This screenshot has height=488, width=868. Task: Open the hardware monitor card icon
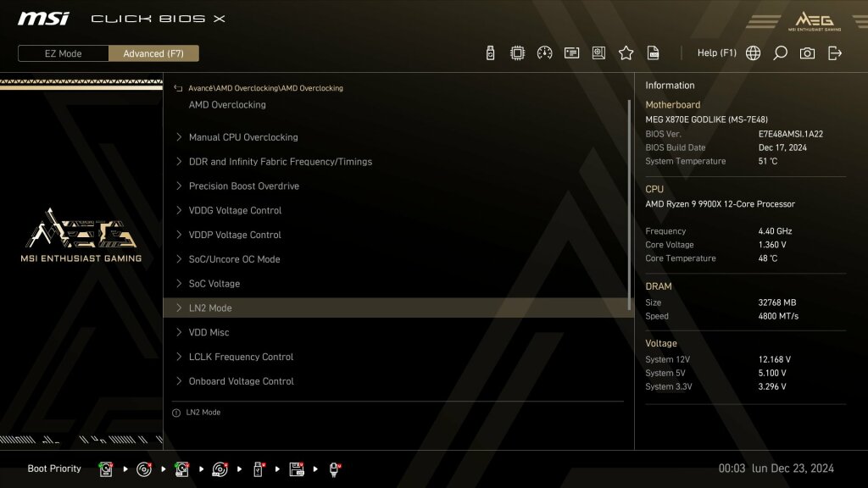tap(572, 53)
